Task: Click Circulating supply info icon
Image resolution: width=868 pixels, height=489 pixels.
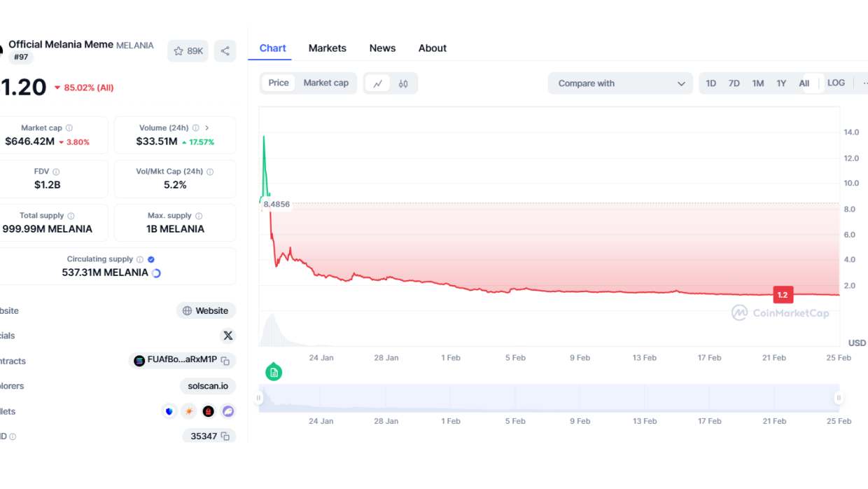Action: tap(140, 259)
